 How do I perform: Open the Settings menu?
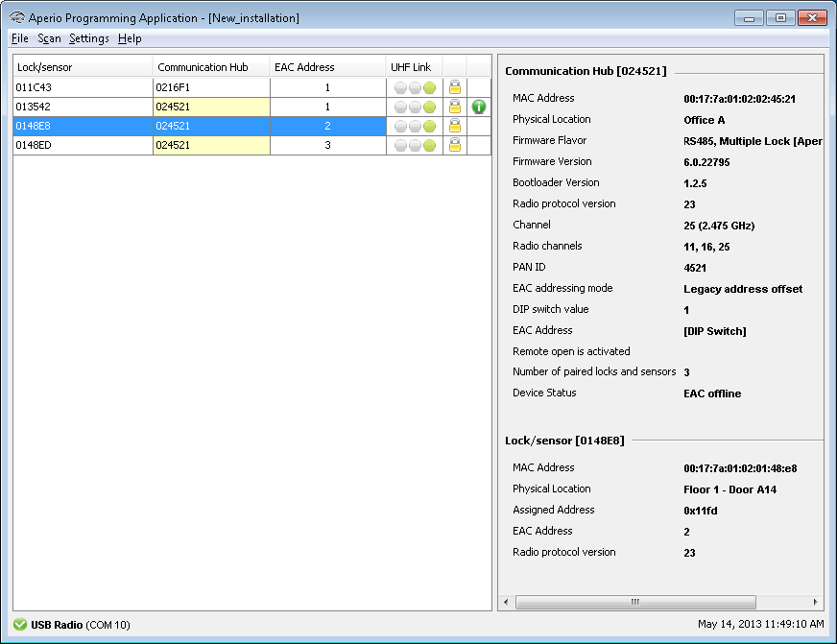click(x=89, y=38)
